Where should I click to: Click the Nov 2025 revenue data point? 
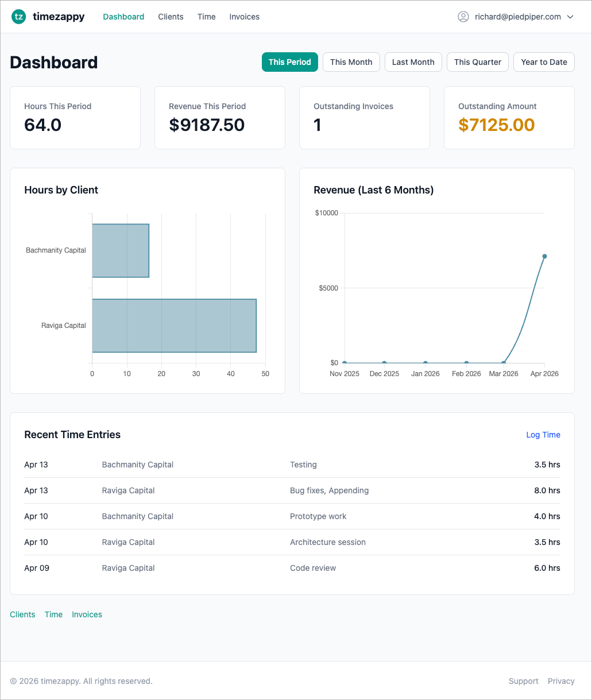pos(345,362)
